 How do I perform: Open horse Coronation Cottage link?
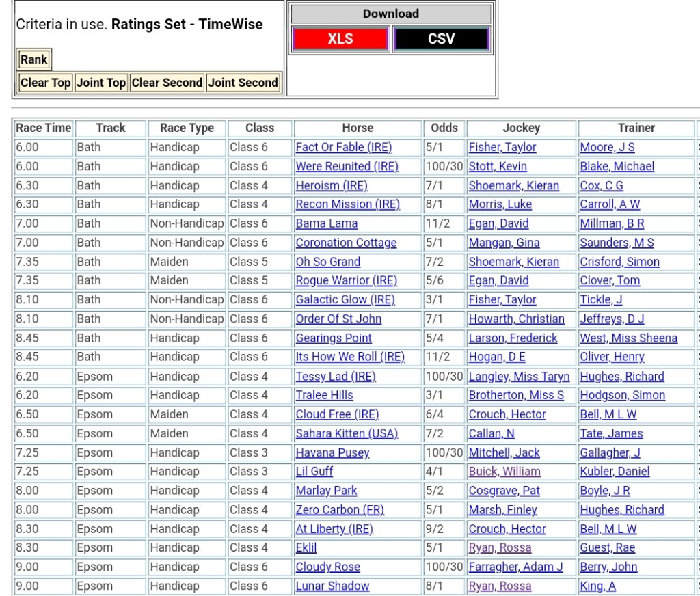pyautogui.click(x=346, y=243)
